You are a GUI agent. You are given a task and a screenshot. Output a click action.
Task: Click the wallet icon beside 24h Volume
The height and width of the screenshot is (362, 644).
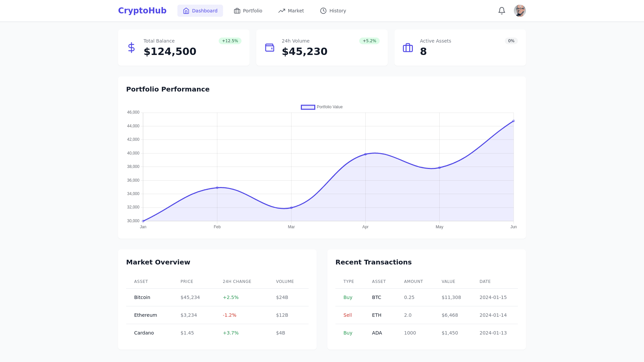click(x=270, y=48)
